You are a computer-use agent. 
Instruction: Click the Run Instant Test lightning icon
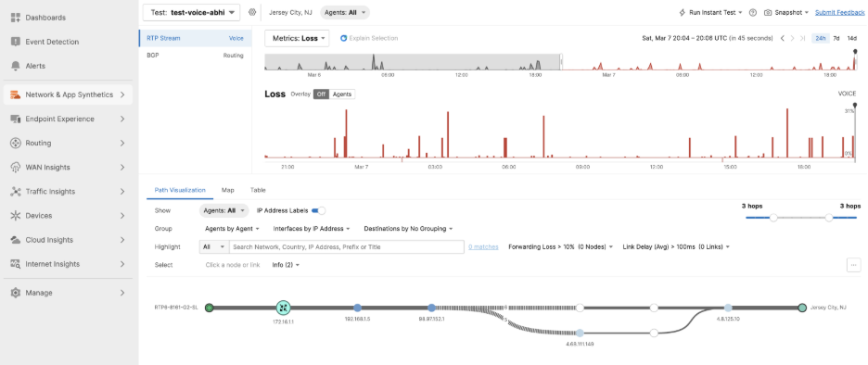click(683, 12)
